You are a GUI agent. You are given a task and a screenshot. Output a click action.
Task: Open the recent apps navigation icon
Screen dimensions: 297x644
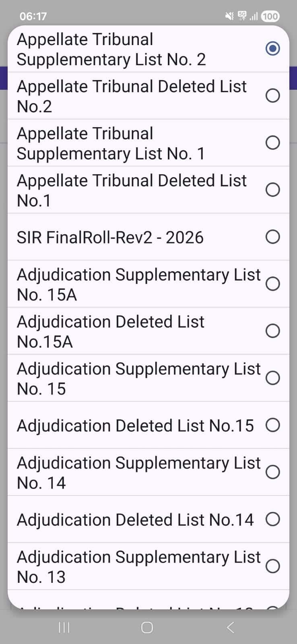(64, 627)
